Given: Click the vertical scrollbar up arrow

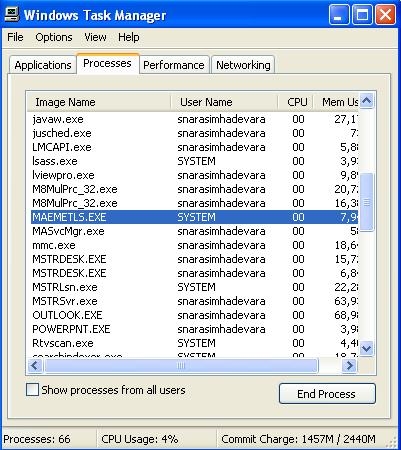Looking at the screenshot, I should tap(367, 100).
